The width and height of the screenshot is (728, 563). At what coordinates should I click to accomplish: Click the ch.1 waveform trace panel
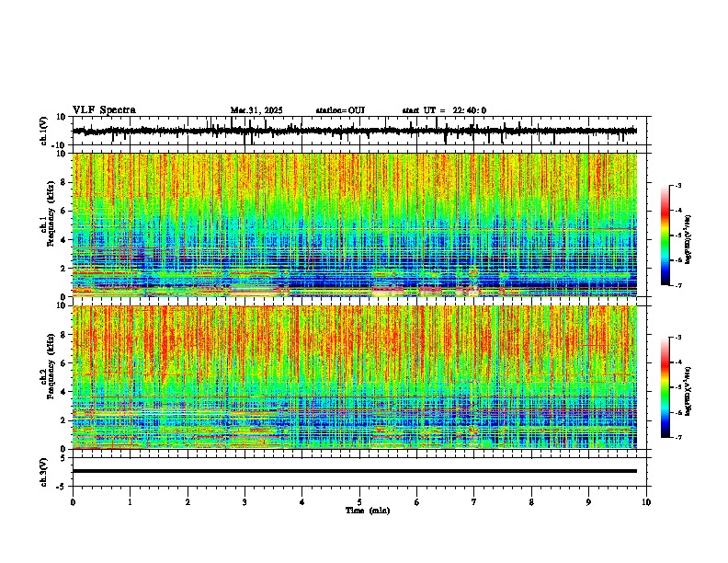click(x=359, y=131)
